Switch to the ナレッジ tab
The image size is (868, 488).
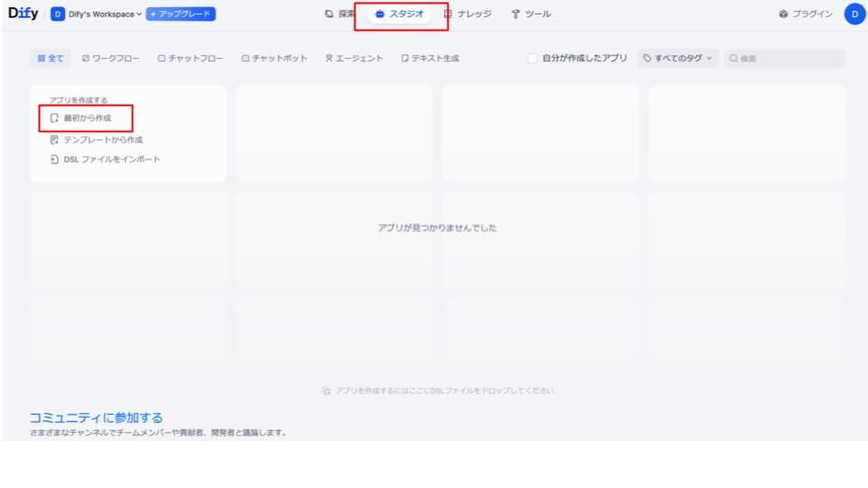click(471, 14)
